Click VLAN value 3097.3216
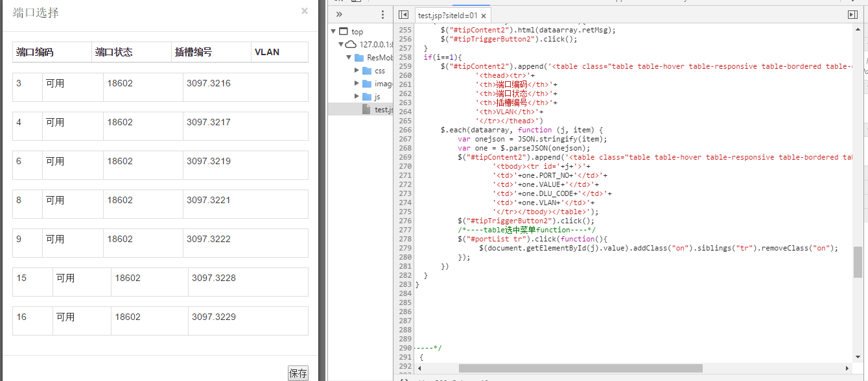Image resolution: width=868 pixels, height=381 pixels. pos(209,83)
